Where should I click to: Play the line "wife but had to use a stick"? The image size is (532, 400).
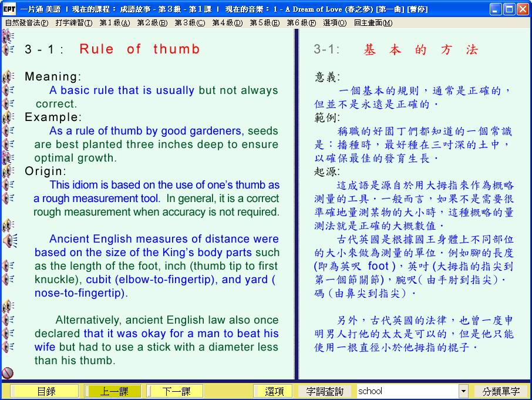(8, 347)
